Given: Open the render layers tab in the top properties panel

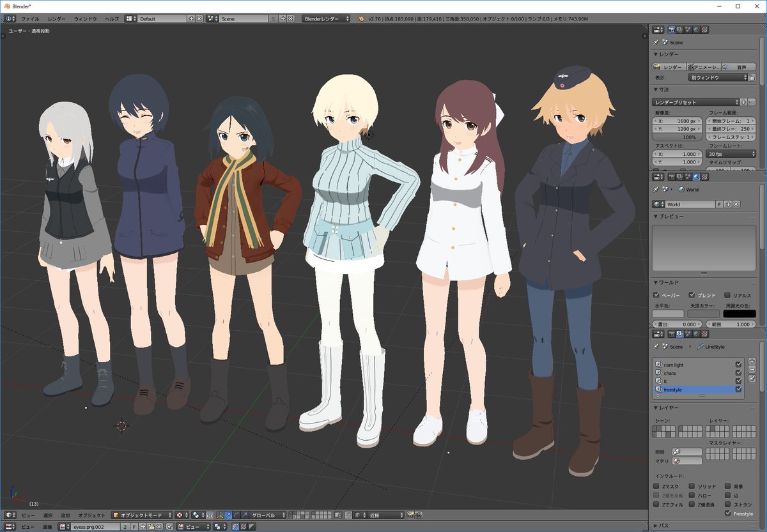Looking at the screenshot, I should click(x=679, y=29).
